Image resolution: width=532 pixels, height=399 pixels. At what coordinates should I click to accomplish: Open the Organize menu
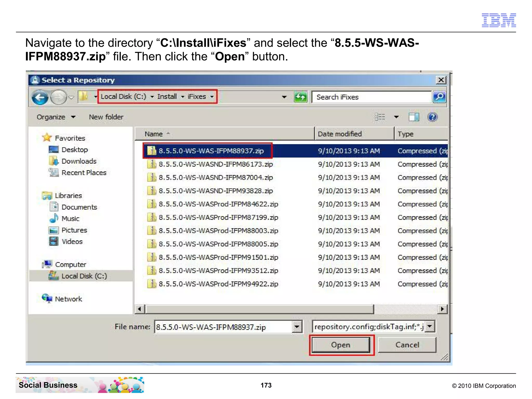click(56, 117)
